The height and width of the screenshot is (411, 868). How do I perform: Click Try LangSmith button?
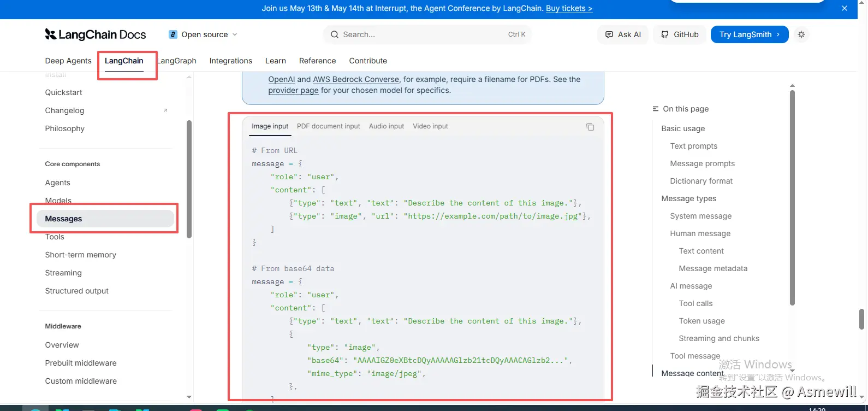(x=750, y=34)
